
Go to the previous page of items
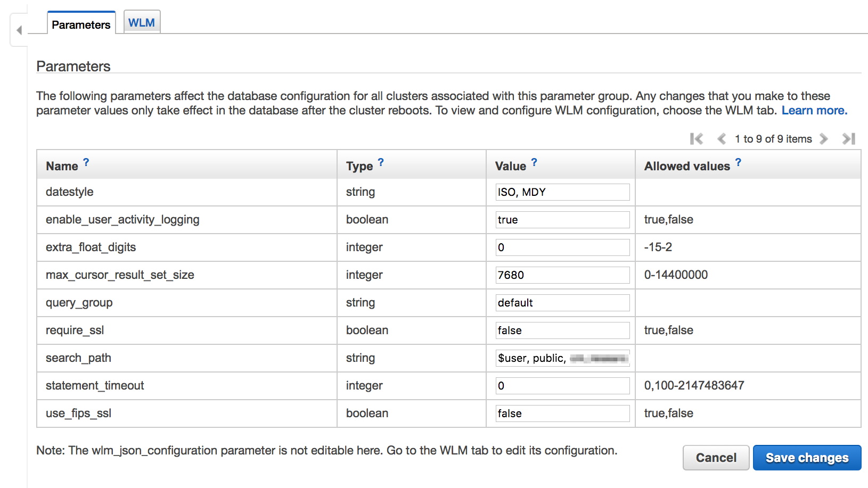(722, 138)
